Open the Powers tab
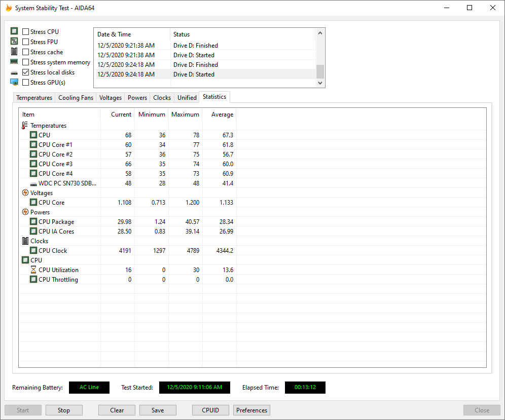Viewport: 505px width, 420px height. click(x=137, y=97)
